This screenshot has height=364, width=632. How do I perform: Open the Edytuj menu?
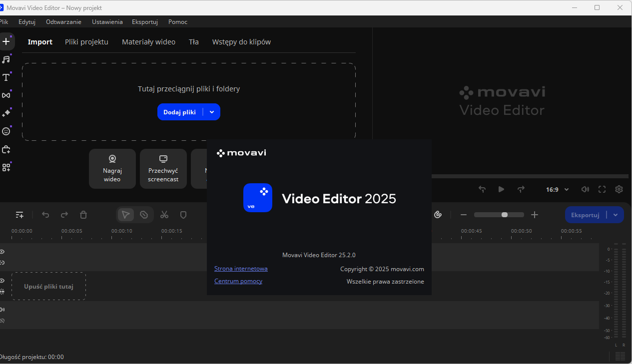(27, 21)
